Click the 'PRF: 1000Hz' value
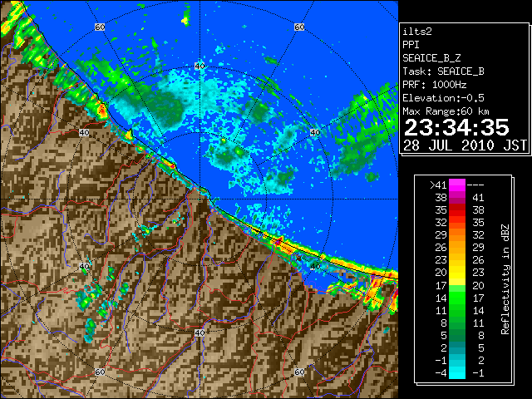The image size is (532, 399). click(435, 85)
